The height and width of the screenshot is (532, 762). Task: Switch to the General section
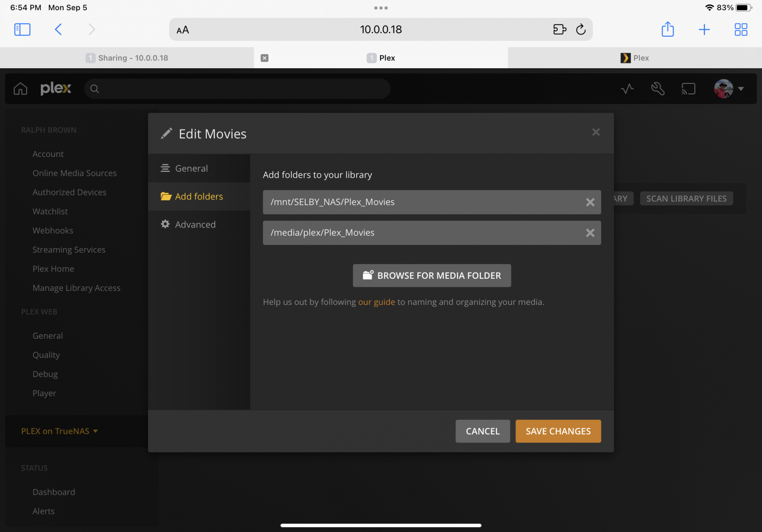(x=199, y=168)
